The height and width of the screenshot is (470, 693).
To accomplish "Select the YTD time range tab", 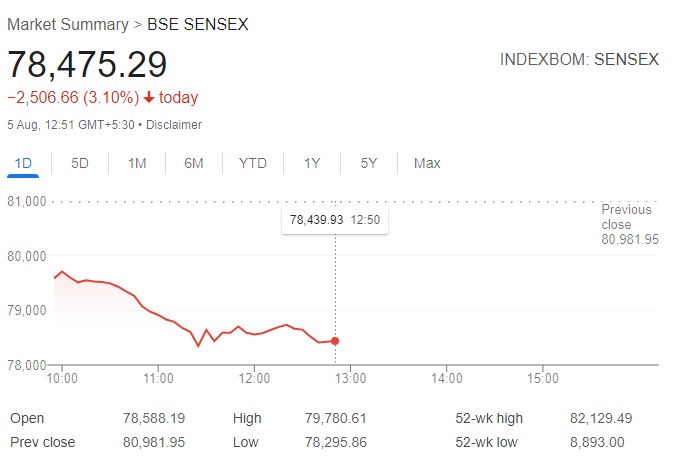I will (x=253, y=163).
